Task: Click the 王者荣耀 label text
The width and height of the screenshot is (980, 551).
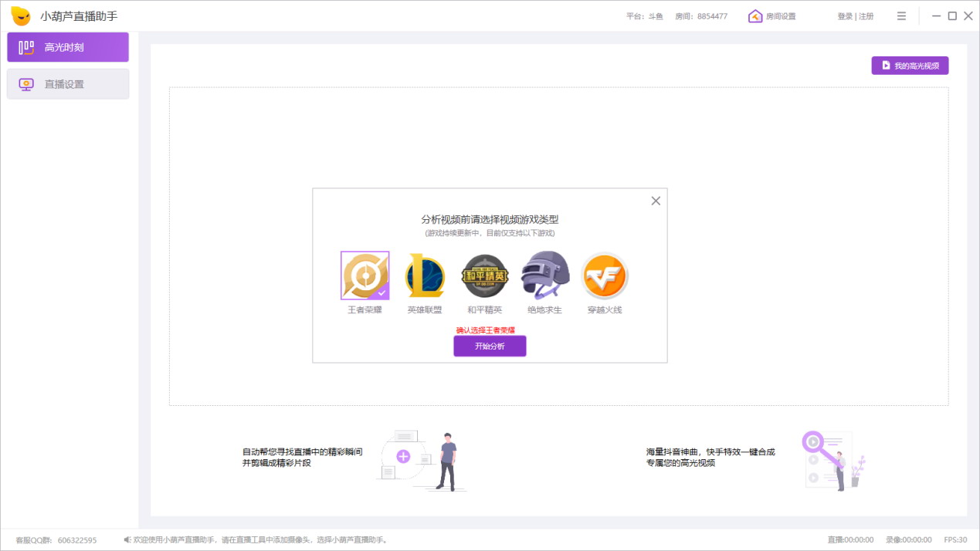Action: [x=365, y=310]
